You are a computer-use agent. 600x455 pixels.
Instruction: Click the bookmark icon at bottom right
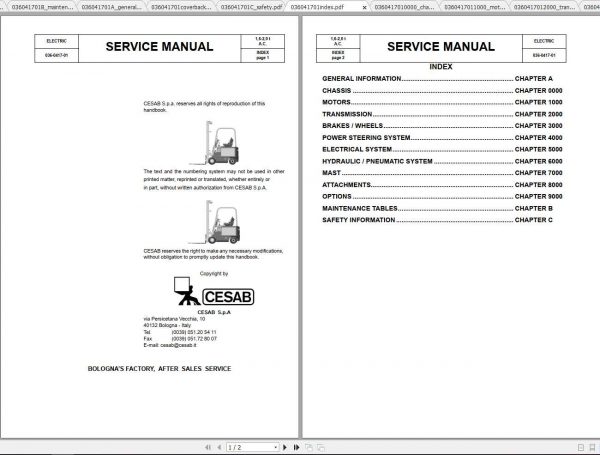point(592,447)
